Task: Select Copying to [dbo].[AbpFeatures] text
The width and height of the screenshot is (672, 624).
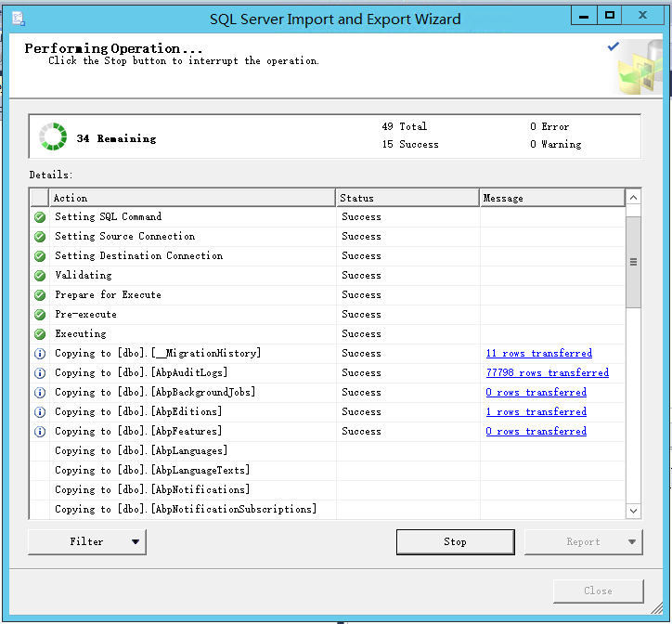Action: (138, 431)
